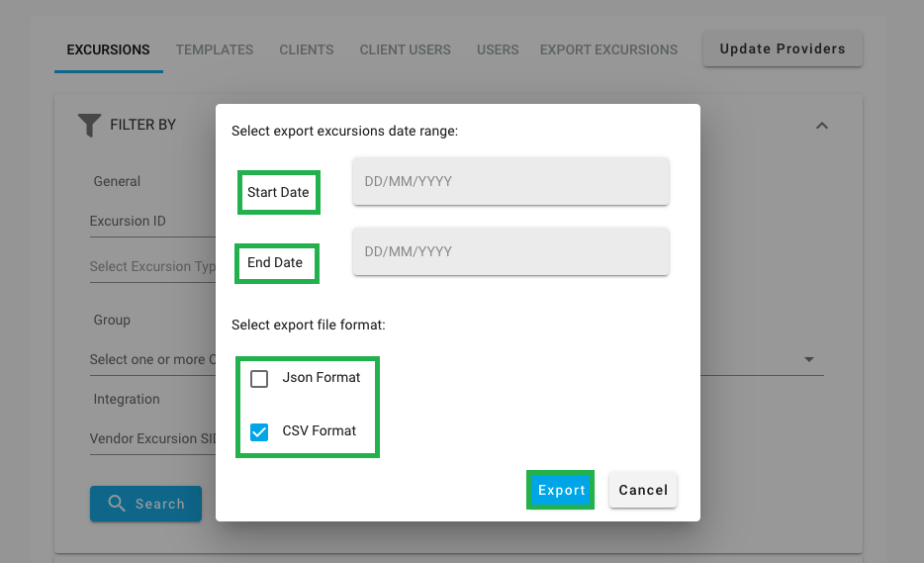The image size is (924, 563).
Task: Open the Client Users tab
Action: click(406, 50)
